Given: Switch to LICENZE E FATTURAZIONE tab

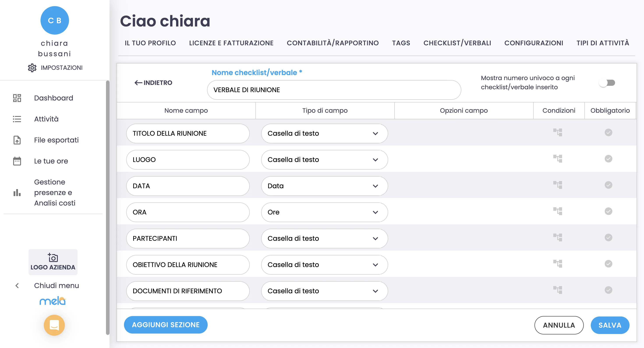Looking at the screenshot, I should point(231,43).
